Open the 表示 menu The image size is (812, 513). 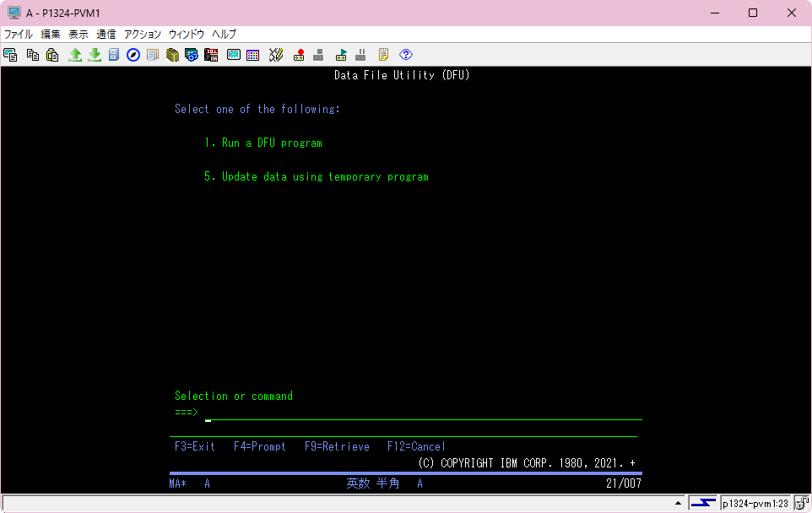(x=78, y=34)
